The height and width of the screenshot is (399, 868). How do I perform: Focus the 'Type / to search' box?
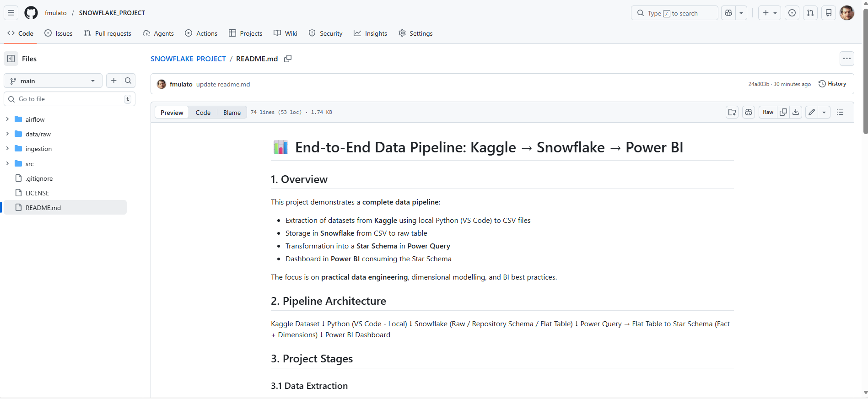[x=674, y=13]
